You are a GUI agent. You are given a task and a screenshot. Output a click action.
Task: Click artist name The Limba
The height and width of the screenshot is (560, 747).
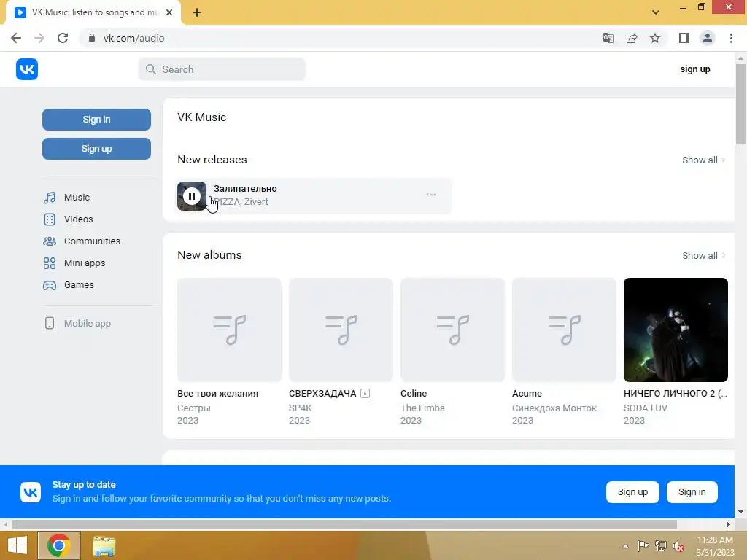pyautogui.click(x=422, y=408)
